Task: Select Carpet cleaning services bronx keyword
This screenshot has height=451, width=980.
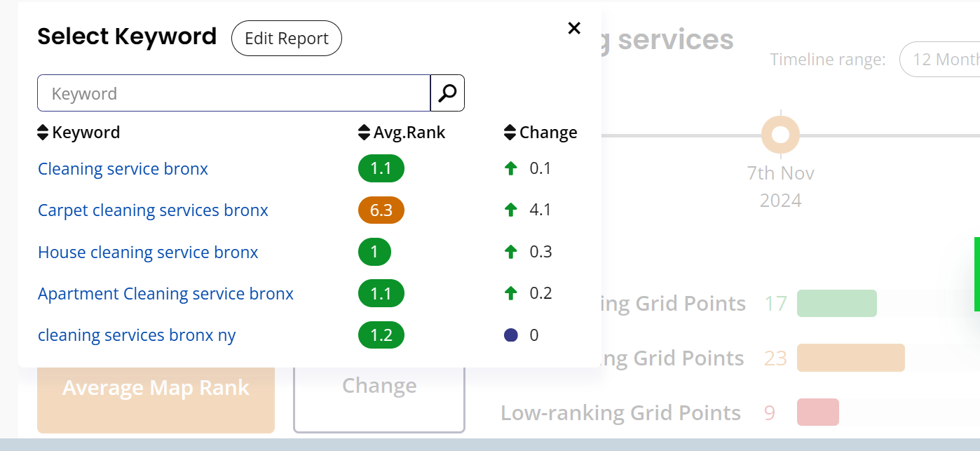Action: pyautogui.click(x=153, y=210)
